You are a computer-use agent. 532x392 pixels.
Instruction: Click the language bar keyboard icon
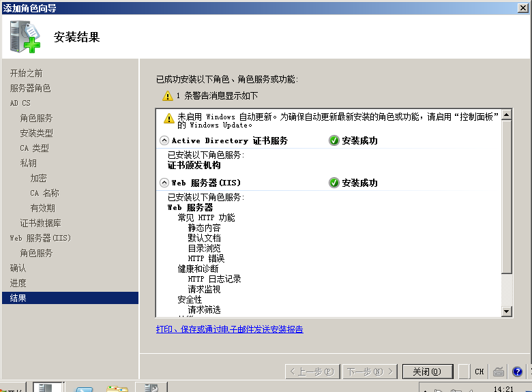click(499, 372)
